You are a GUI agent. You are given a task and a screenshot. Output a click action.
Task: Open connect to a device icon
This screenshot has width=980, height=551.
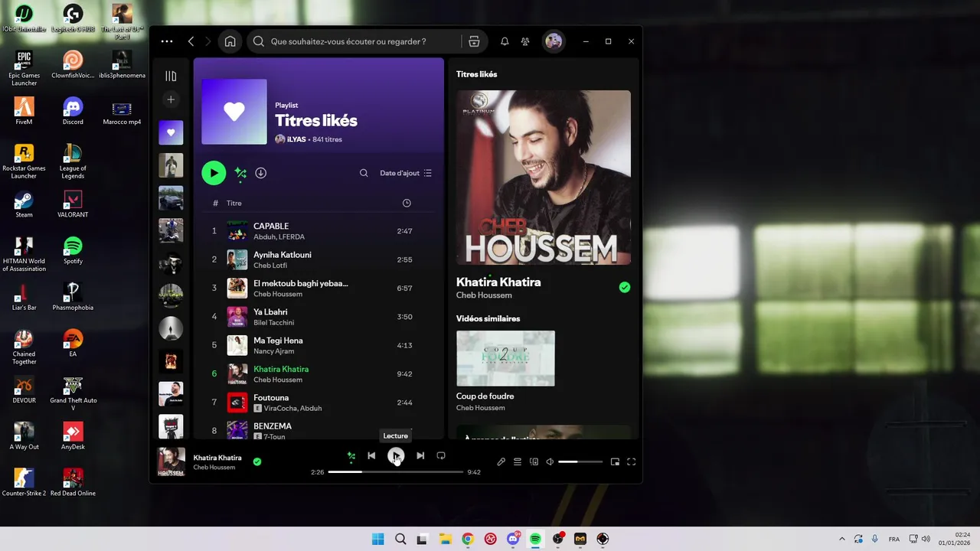(534, 461)
